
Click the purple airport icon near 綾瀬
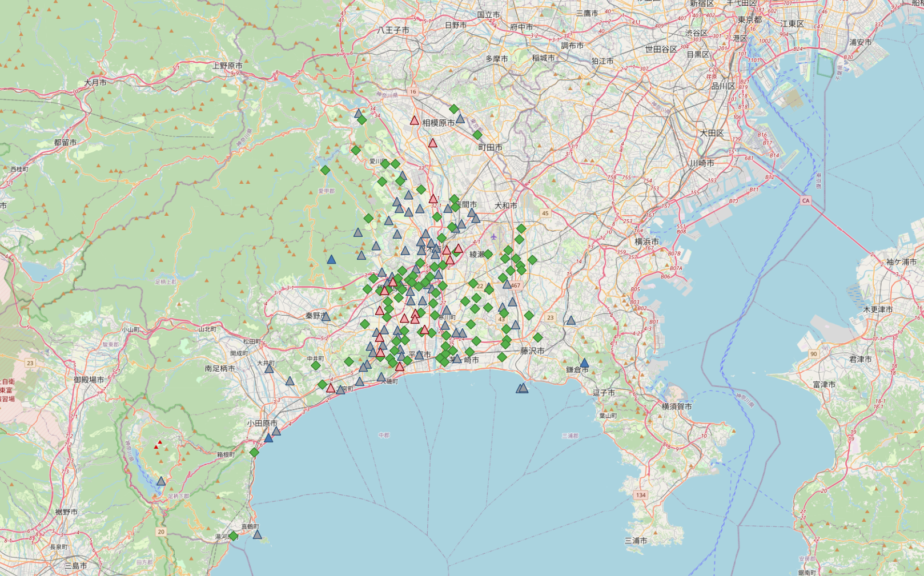coord(493,236)
